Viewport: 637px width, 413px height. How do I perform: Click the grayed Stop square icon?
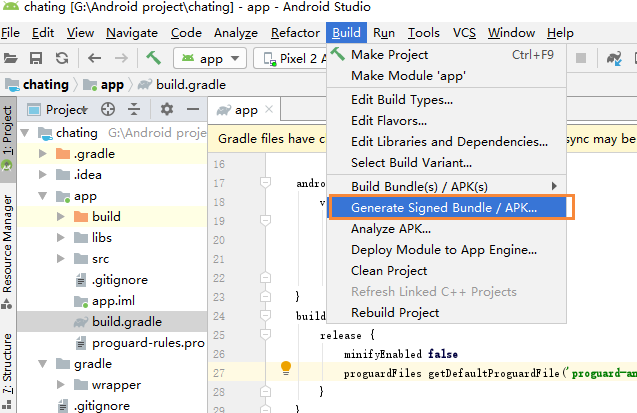(x=581, y=58)
